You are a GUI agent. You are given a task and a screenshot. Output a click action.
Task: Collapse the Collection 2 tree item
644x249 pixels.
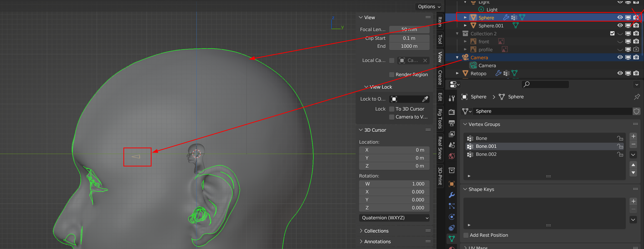458,34
